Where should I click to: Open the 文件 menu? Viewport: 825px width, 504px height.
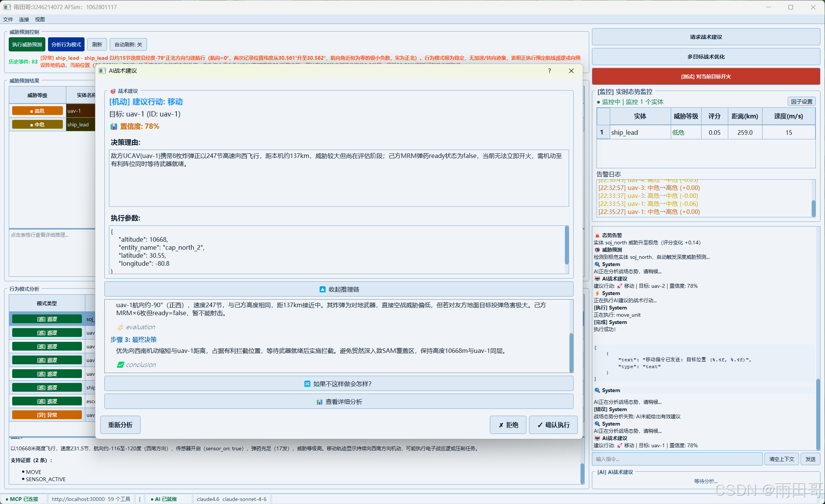click(8, 19)
